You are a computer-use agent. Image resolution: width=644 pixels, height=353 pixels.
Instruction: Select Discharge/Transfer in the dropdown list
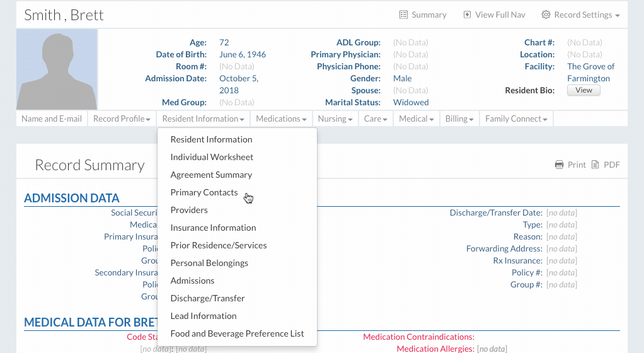[x=207, y=298]
